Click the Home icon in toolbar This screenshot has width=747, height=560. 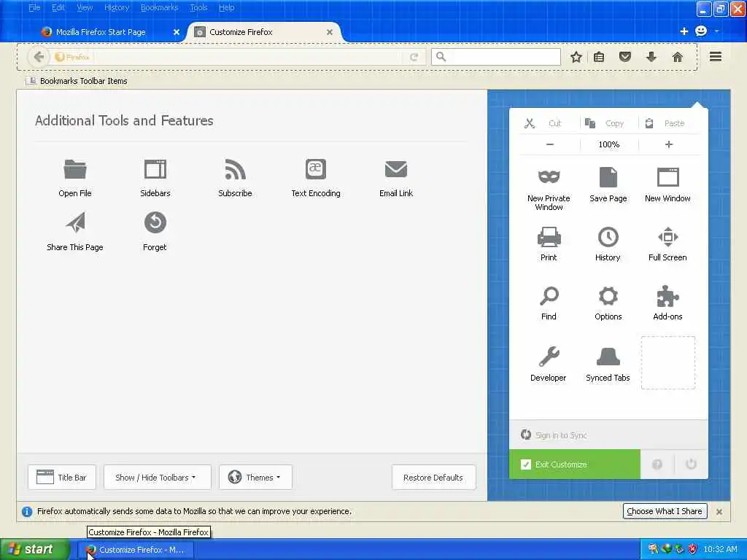(678, 57)
